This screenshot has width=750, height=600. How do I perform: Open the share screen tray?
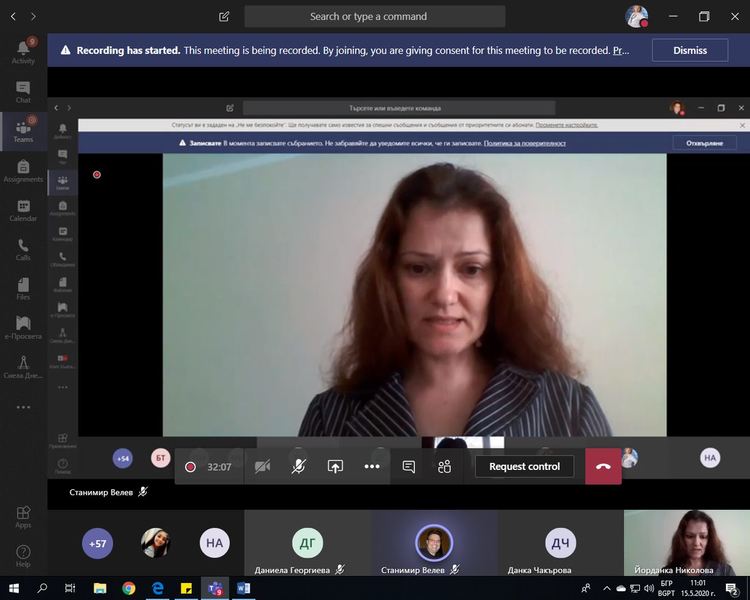(x=335, y=466)
